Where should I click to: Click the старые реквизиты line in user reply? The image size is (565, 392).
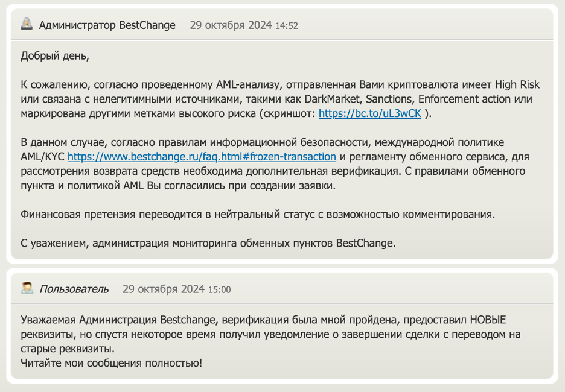pos(68,349)
